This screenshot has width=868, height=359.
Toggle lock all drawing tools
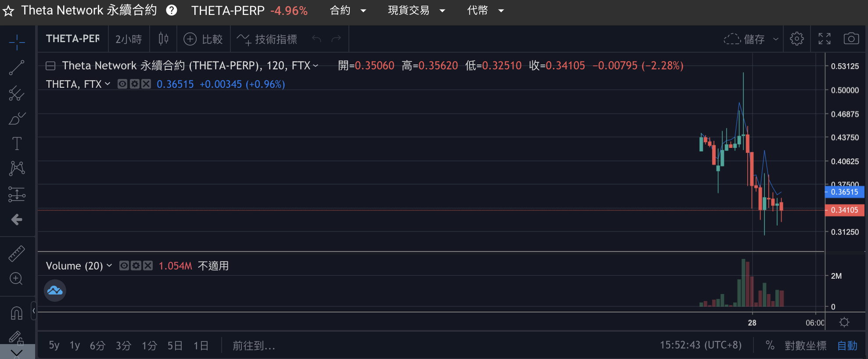pos(17,337)
